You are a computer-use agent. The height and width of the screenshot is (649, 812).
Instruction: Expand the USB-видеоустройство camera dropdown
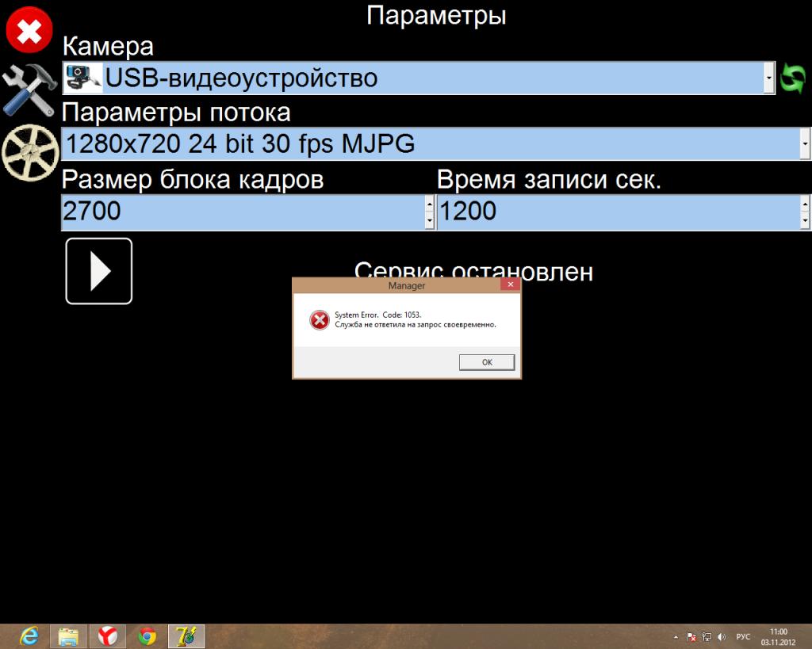tap(769, 78)
